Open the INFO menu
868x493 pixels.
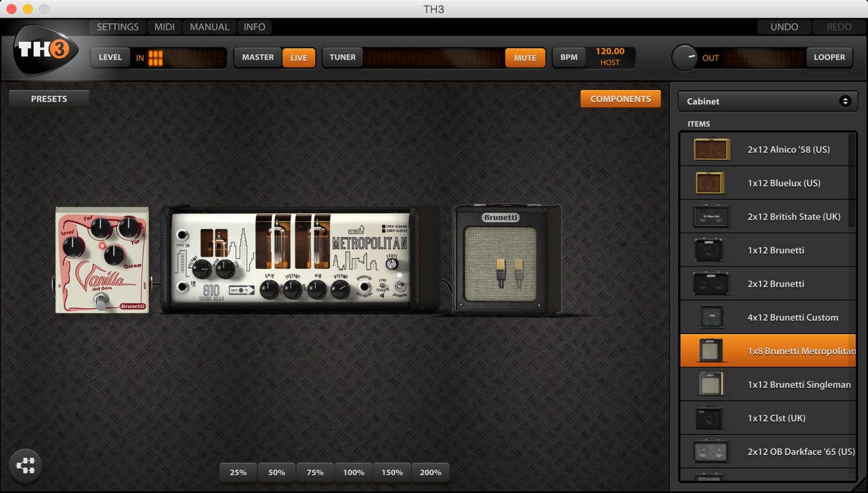point(254,27)
